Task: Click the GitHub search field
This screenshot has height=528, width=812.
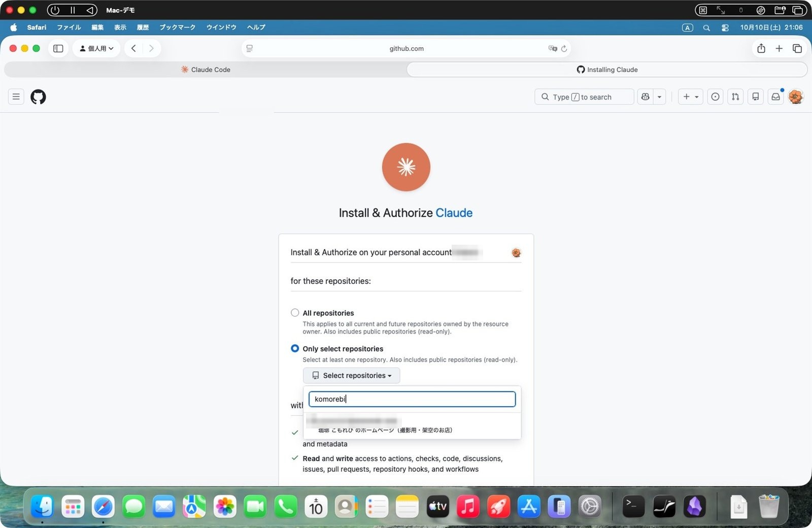Action: (584, 96)
